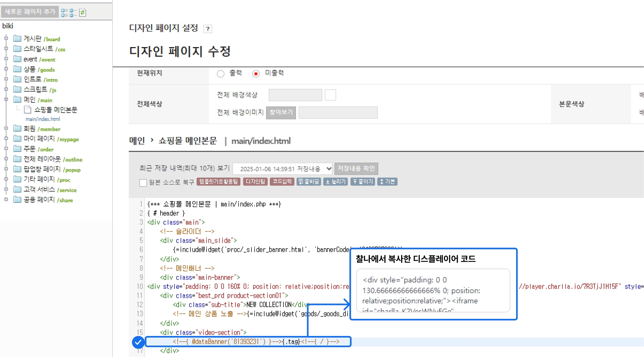
Task: Open the 템플릿기초활용팁 tab
Action: pos(218,182)
